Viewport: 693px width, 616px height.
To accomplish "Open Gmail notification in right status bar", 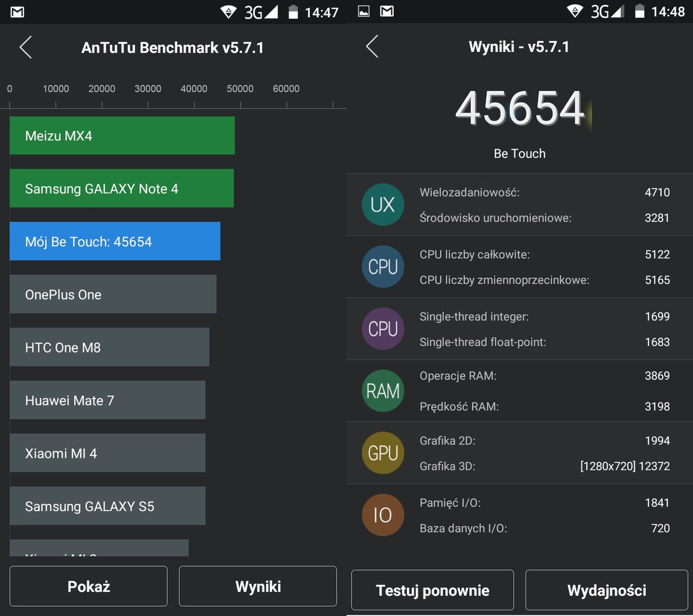I will click(387, 11).
